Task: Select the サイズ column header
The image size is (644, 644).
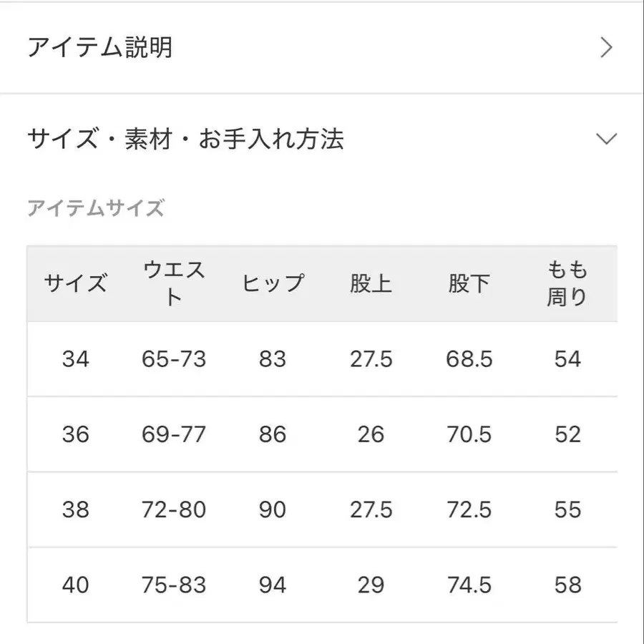Action: tap(76, 283)
